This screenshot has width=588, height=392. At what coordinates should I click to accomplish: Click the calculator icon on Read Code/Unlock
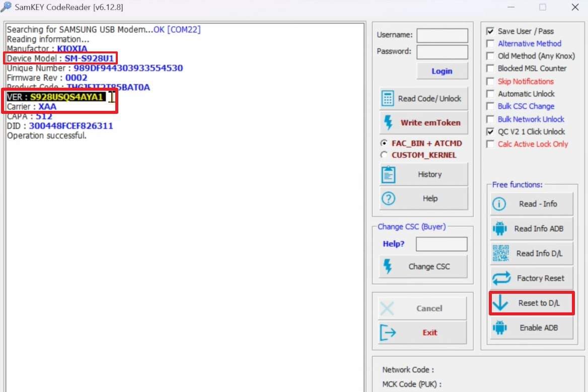pyautogui.click(x=387, y=98)
